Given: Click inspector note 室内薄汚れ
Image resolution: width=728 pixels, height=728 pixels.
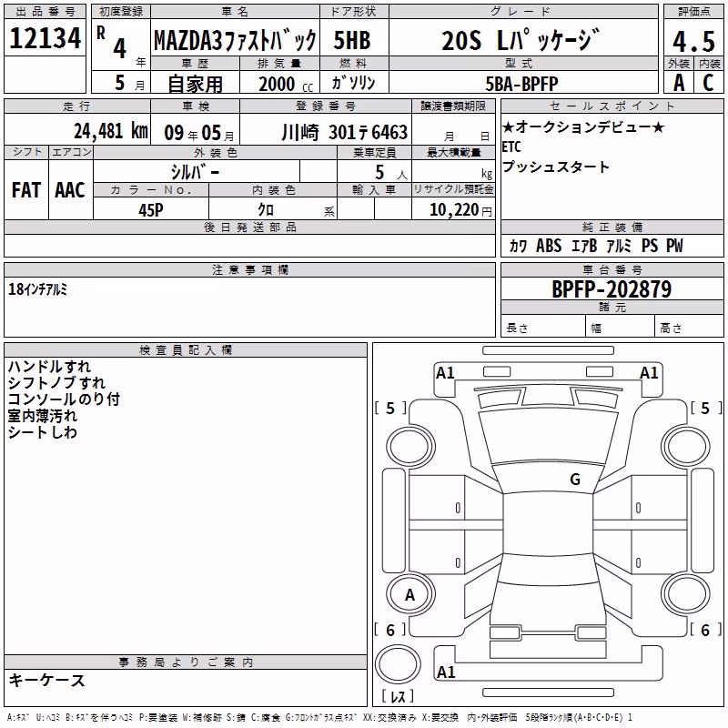Looking at the screenshot, I should click(42, 416).
